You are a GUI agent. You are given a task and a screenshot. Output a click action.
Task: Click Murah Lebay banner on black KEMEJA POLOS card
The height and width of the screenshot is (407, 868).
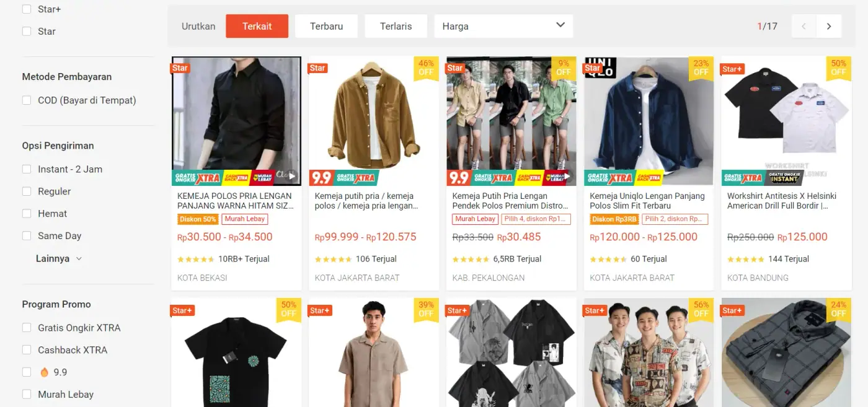pos(263,178)
